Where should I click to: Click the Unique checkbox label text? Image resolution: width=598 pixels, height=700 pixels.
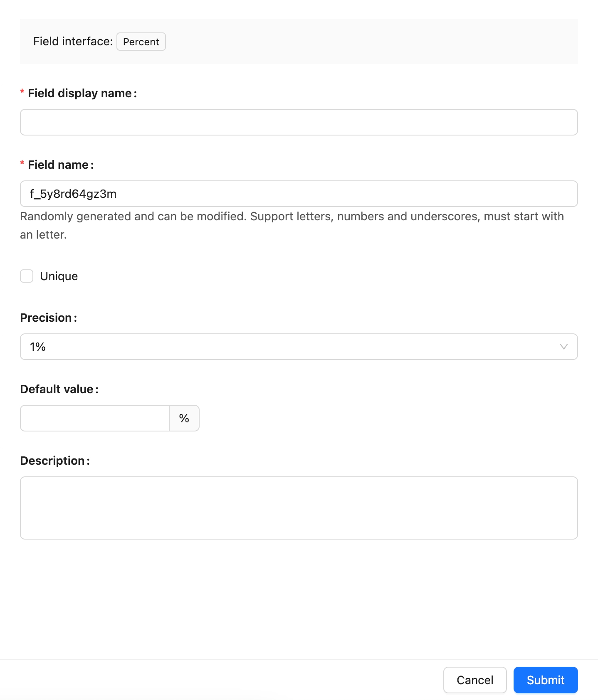pyautogui.click(x=59, y=276)
